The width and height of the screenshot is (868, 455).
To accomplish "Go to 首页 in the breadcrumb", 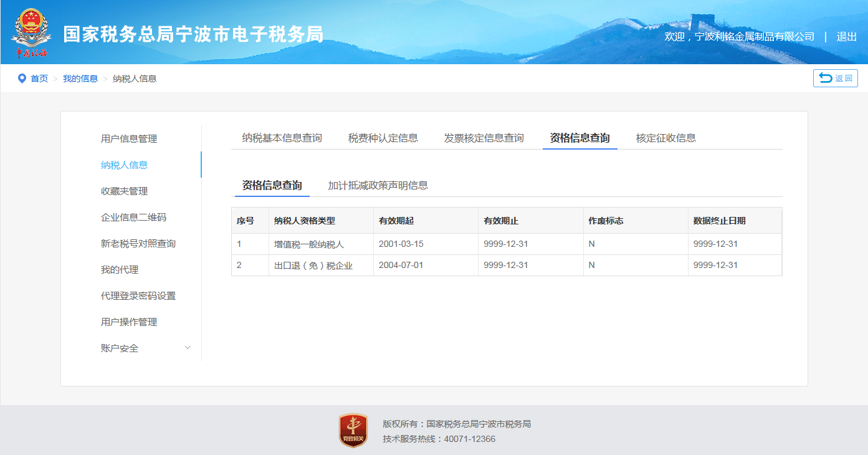I will 39,79.
